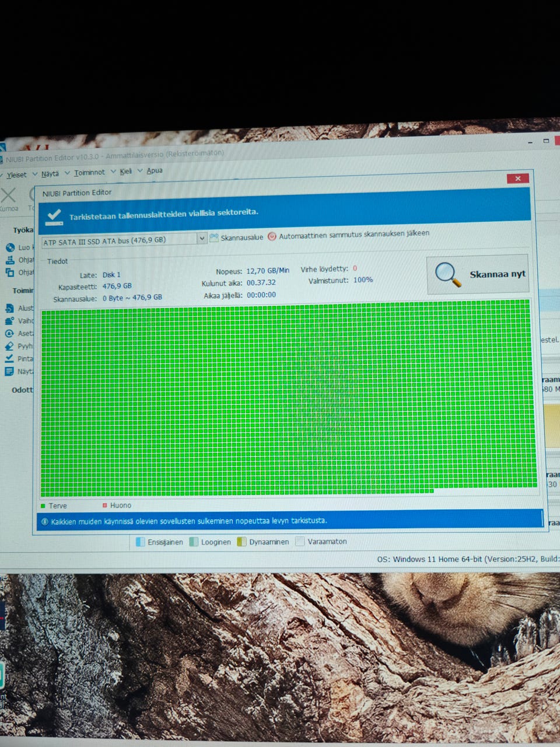
Task: Click the '00:00:00' remaining time value
Action: tap(261, 295)
